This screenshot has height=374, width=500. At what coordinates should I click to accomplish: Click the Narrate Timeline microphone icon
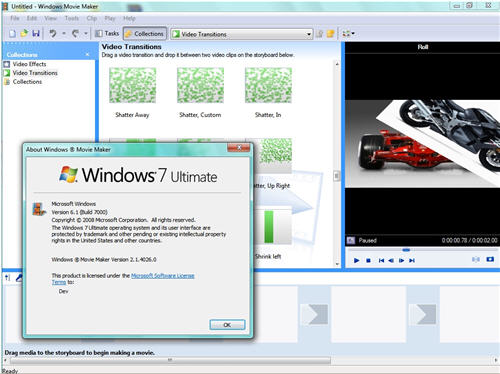[x=19, y=278]
